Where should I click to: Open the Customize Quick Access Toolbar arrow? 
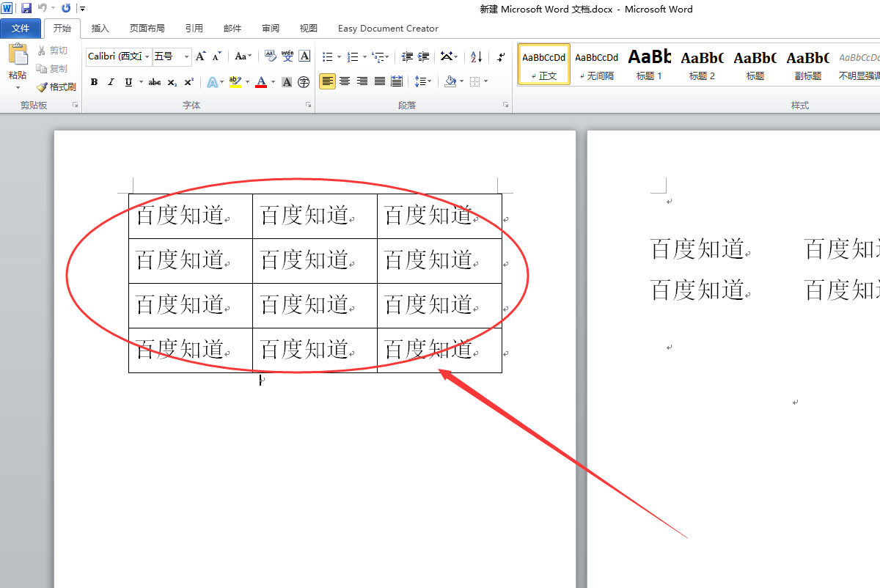[x=82, y=9]
